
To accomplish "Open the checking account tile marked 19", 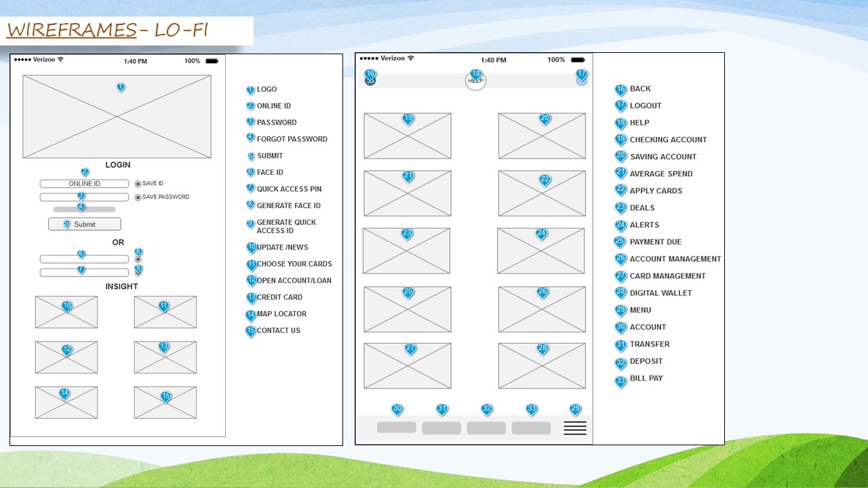I will point(408,136).
